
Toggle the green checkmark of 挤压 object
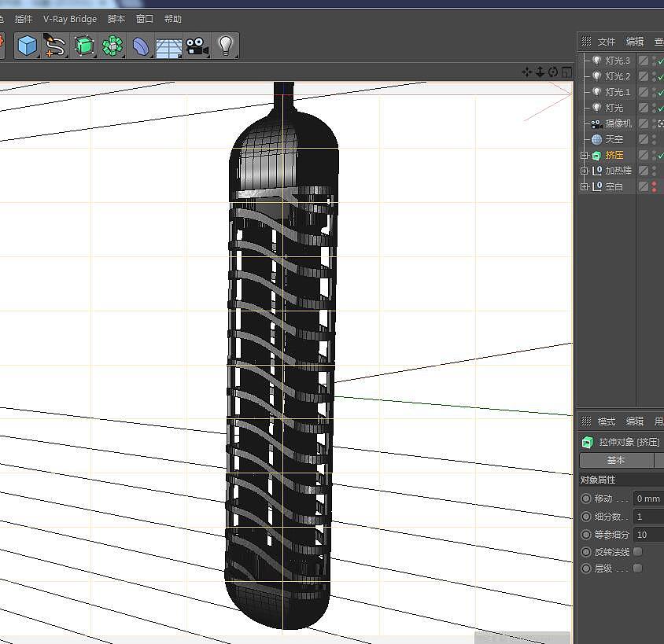coord(662,156)
